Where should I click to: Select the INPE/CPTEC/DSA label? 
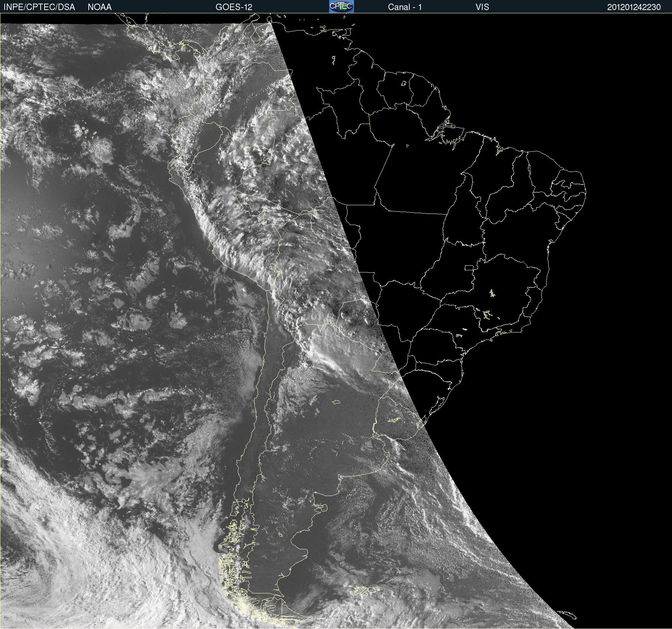tap(39, 7)
